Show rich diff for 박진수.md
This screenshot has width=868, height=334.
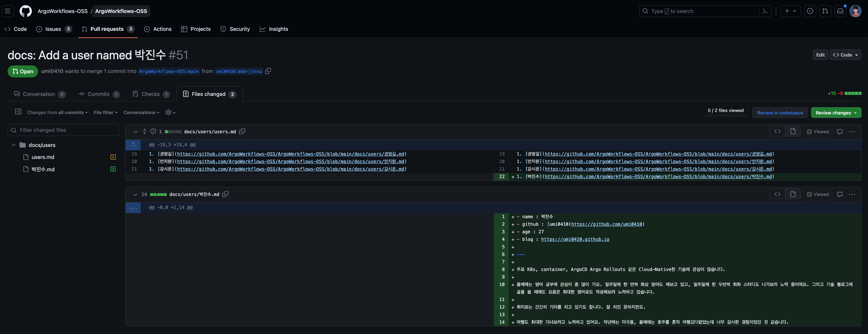(x=793, y=194)
